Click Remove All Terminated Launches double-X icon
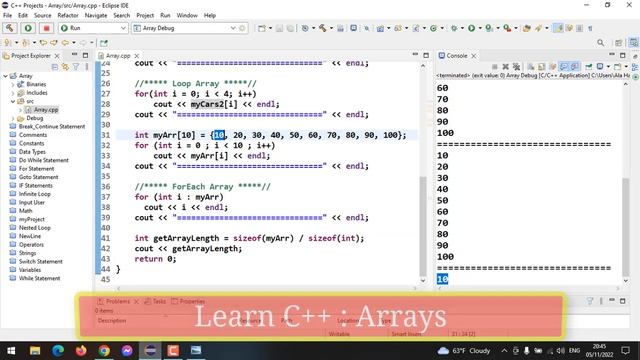640x360 pixels. [516, 67]
